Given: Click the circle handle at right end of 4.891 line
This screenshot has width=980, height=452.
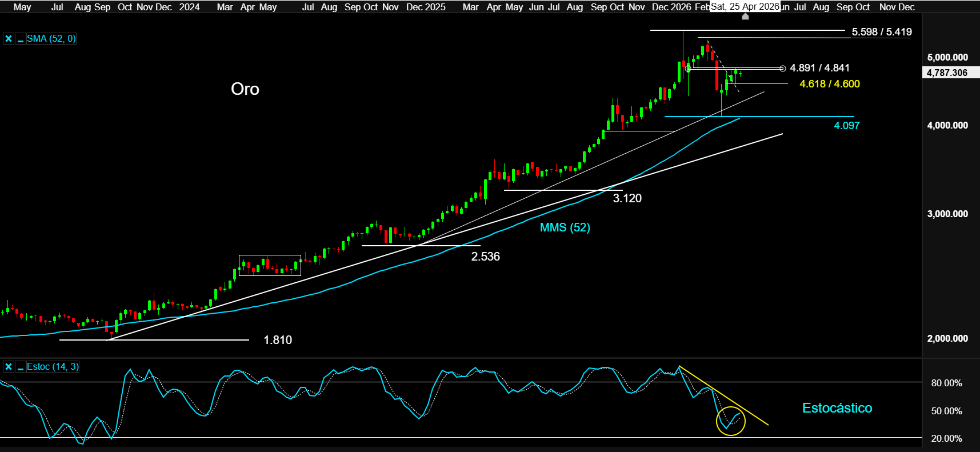Looking at the screenshot, I should pos(783,69).
